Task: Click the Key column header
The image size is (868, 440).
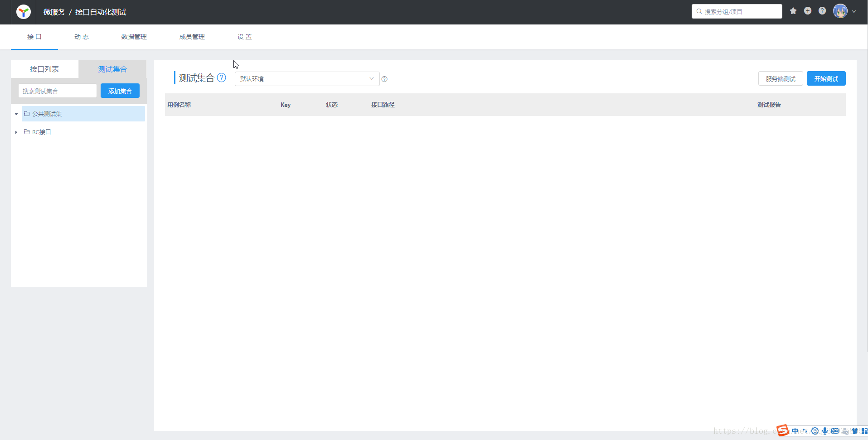Action: [x=286, y=105]
